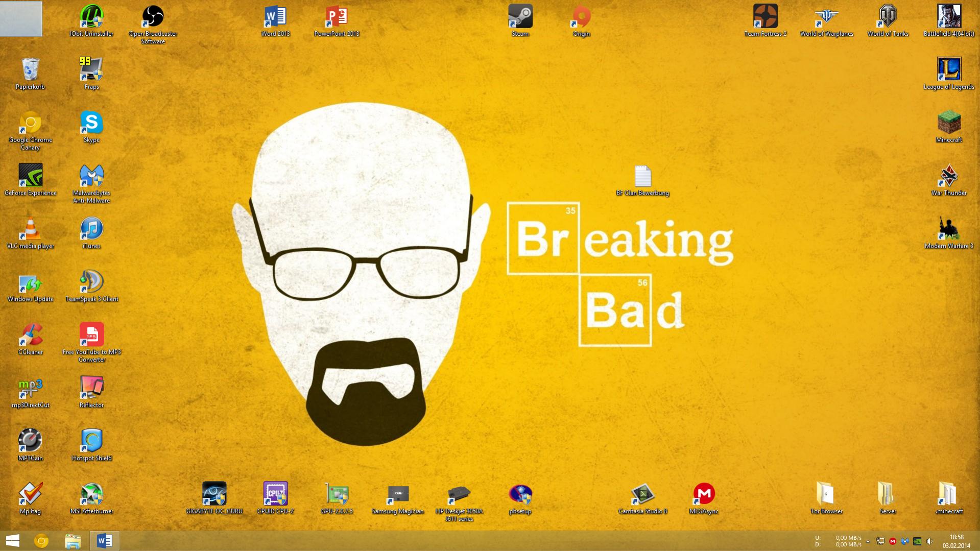Click the CCleaner desktop shortcut
Image resolution: width=980 pixels, height=551 pixels.
coord(30,340)
